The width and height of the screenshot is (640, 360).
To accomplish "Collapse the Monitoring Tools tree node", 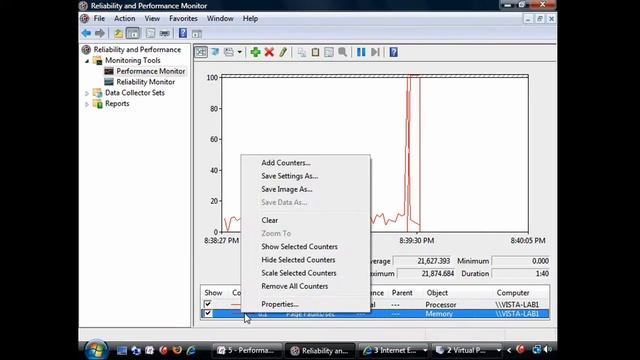I will click(x=87, y=61).
